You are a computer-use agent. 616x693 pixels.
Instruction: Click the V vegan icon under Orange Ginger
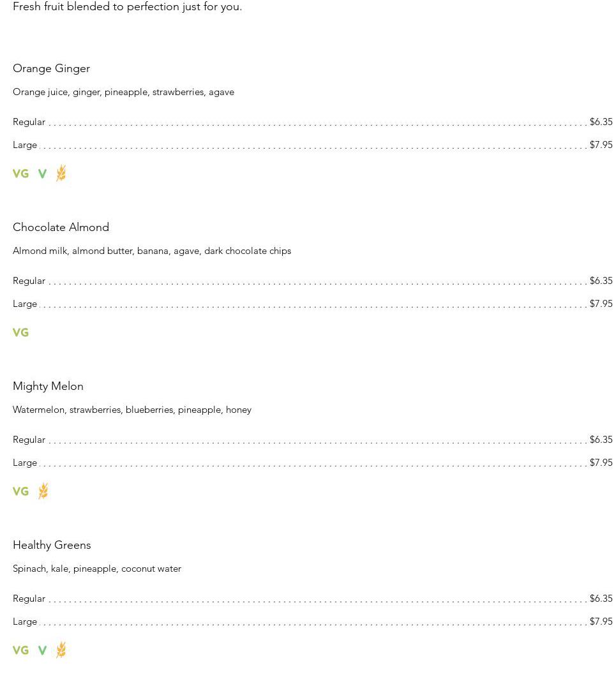(42, 174)
